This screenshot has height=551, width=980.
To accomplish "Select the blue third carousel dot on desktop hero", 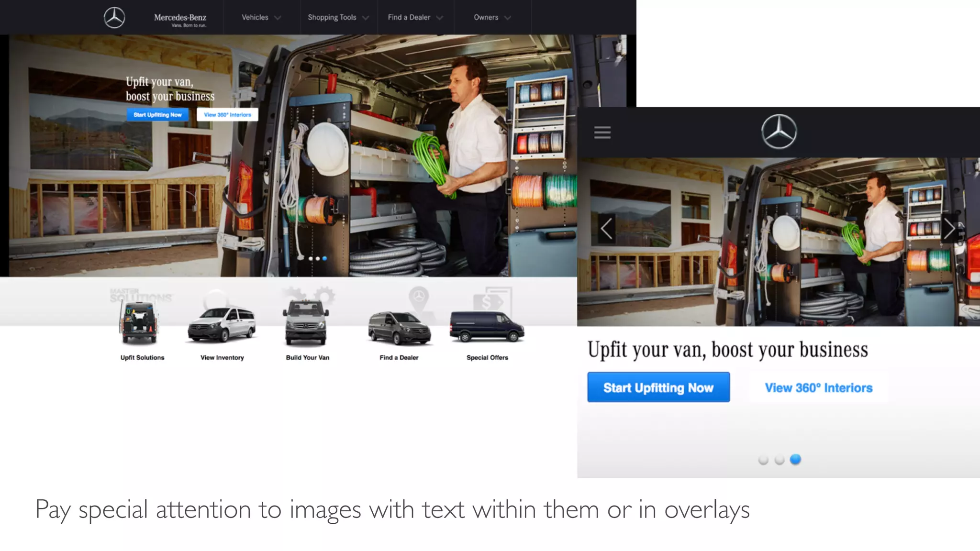I will (x=325, y=259).
